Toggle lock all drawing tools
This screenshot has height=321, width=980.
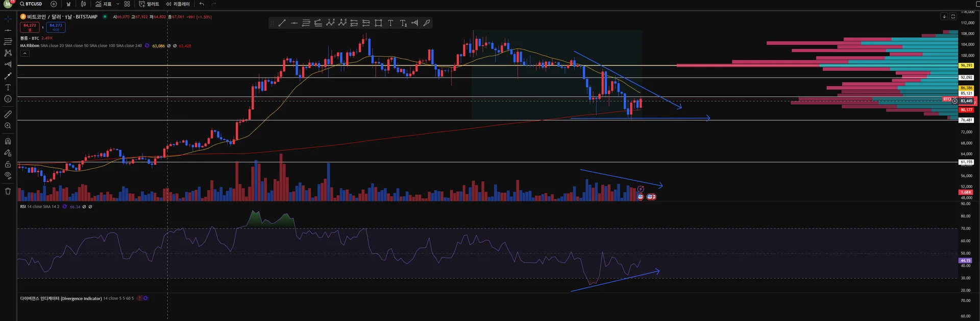(8, 164)
